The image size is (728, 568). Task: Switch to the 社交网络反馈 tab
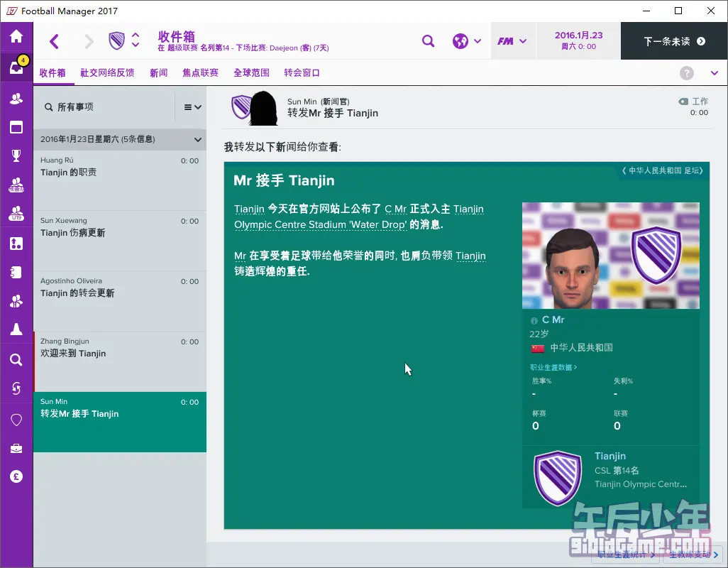(107, 73)
